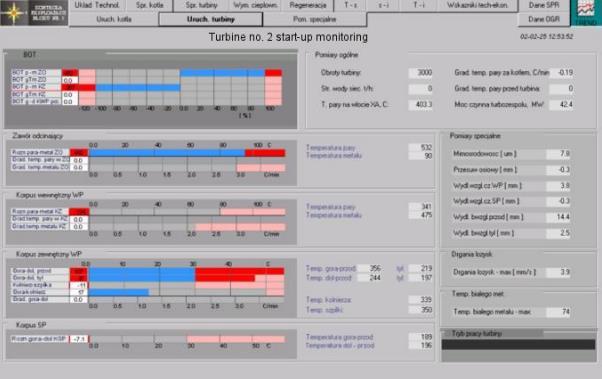Click the Mimosrodowosc value 7.9
Image resolution: width=602 pixels, height=379 pixels.
click(x=558, y=154)
